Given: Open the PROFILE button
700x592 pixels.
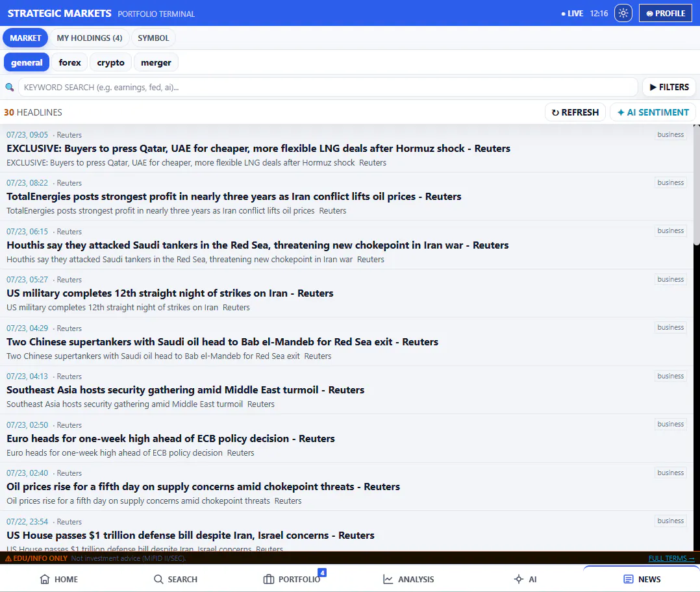Looking at the screenshot, I should pyautogui.click(x=665, y=13).
